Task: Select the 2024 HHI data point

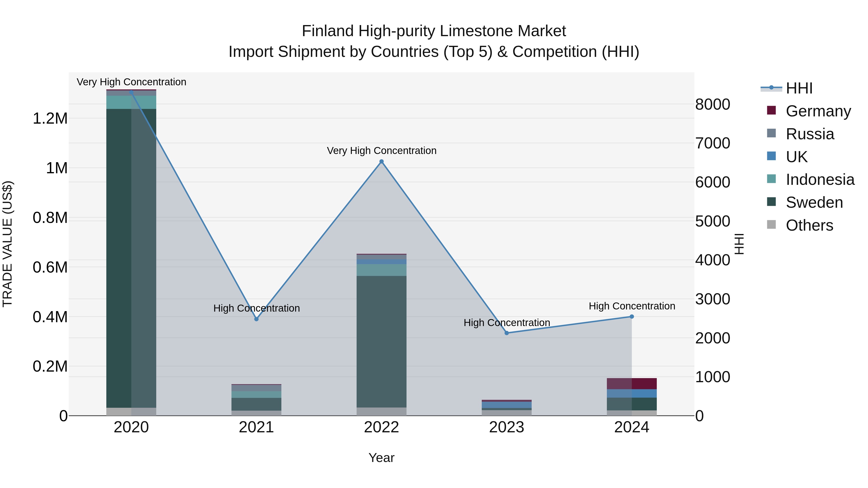Action: 632,317
